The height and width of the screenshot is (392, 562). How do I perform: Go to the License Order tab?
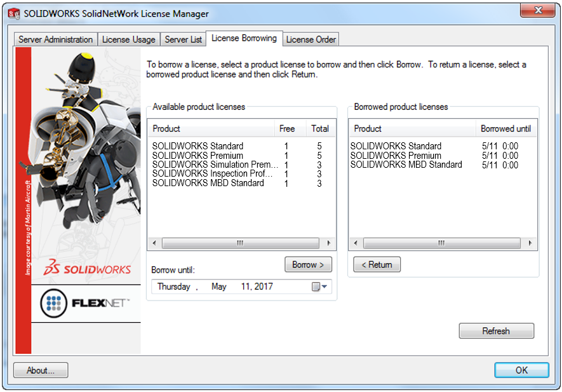311,39
